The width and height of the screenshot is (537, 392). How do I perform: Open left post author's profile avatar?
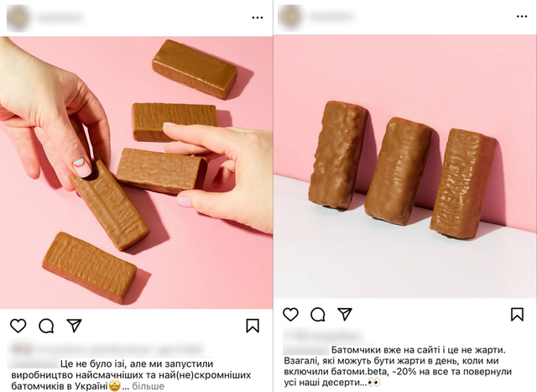pyautogui.click(x=18, y=17)
